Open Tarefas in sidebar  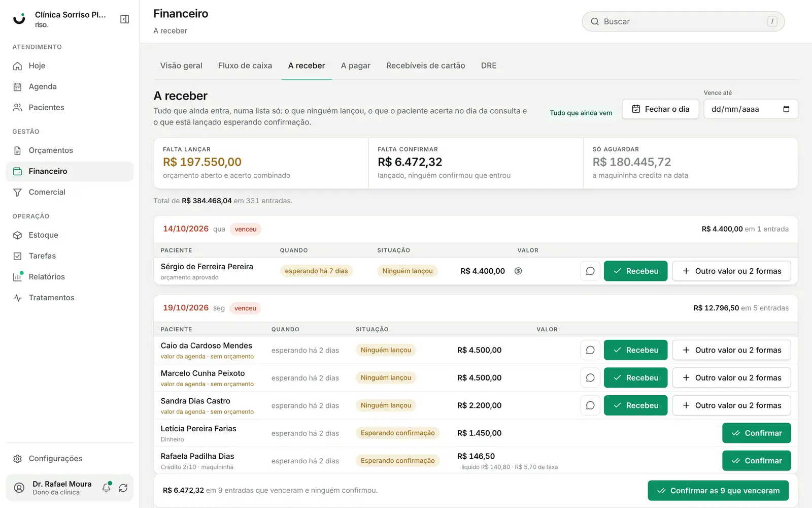point(70,256)
